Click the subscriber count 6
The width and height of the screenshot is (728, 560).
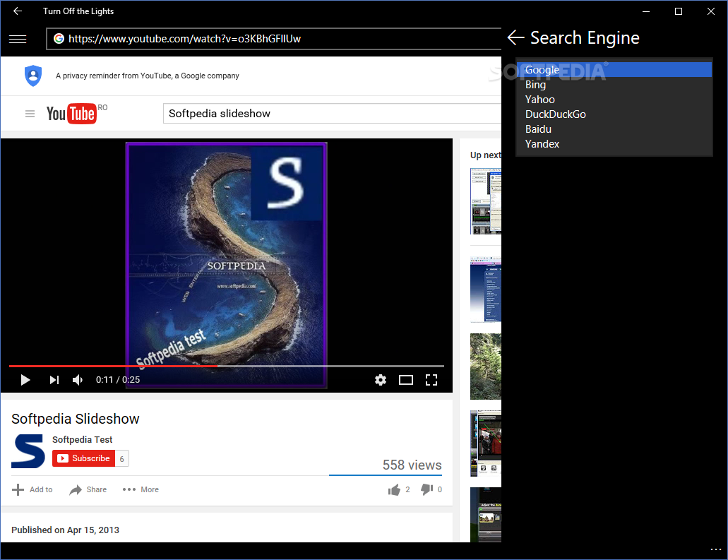[121, 459]
